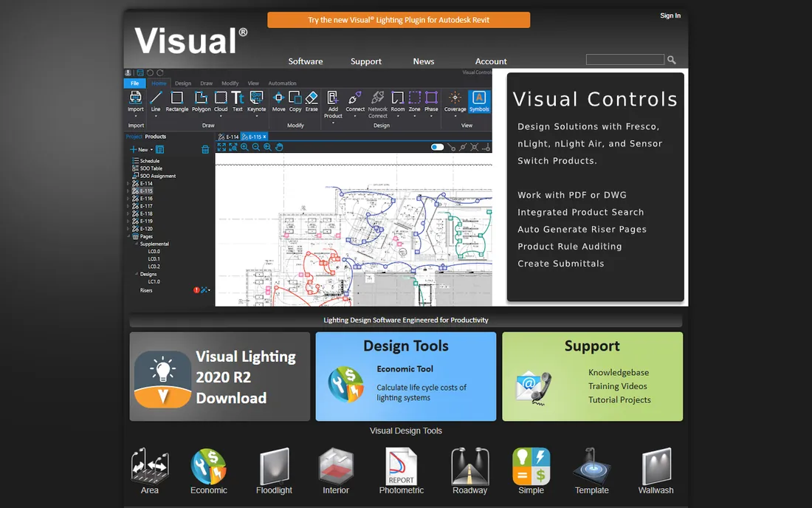Click the Visual logo
812x508 pixels.
point(191,41)
